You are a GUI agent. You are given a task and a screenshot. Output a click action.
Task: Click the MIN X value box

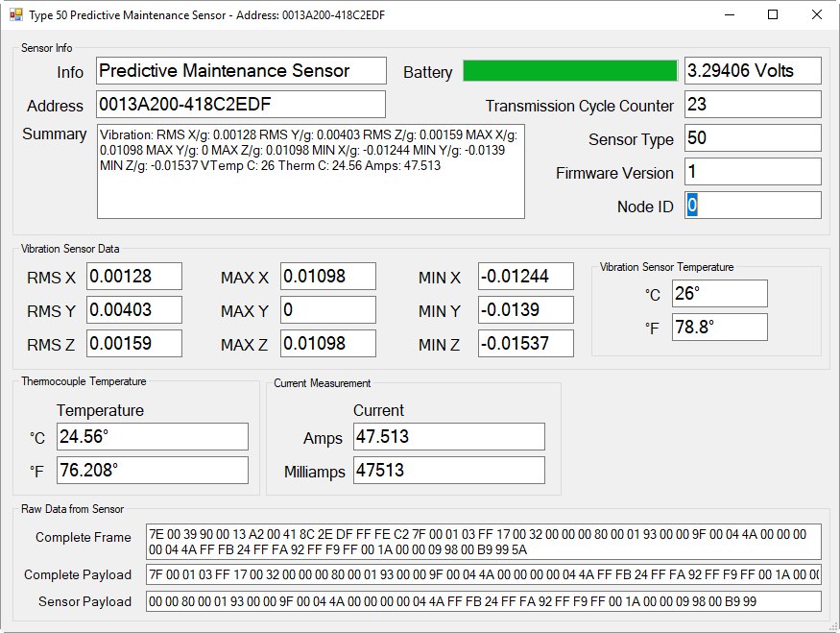coord(526,276)
